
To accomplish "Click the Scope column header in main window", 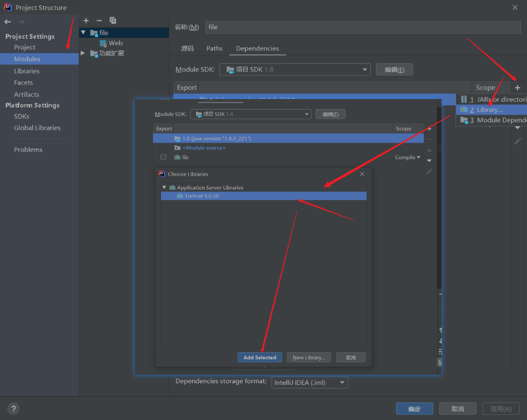I will click(485, 88).
